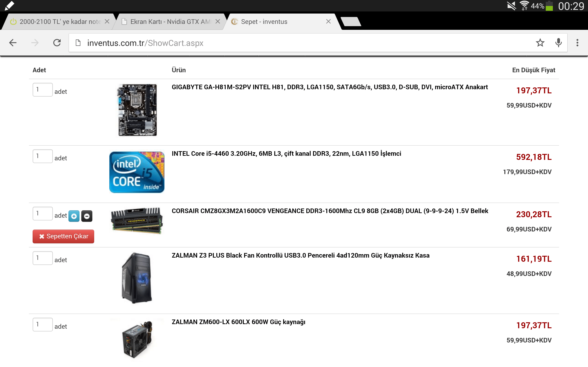Decrease Corsair RAM quantity with minus icon

pos(87,216)
